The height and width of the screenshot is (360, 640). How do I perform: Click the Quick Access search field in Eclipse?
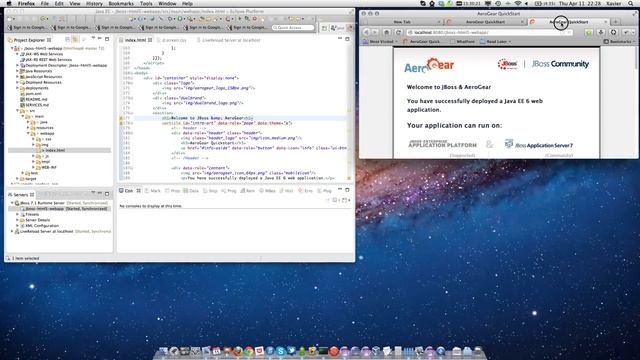click(x=293, y=27)
